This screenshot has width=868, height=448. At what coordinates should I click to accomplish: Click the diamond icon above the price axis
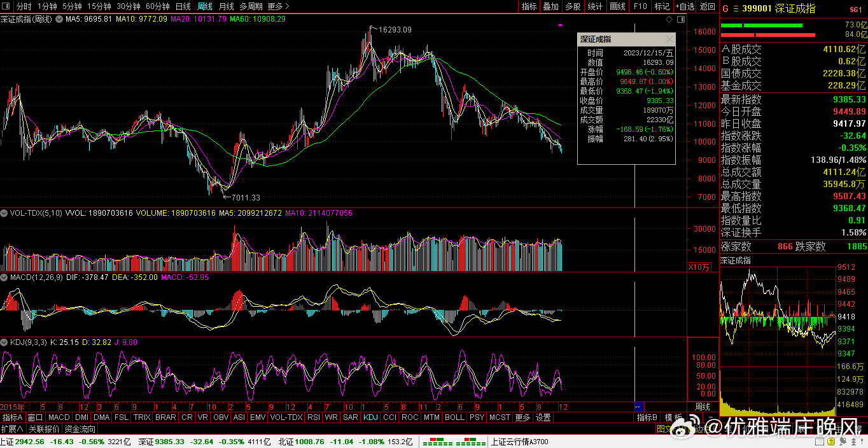pos(669,19)
